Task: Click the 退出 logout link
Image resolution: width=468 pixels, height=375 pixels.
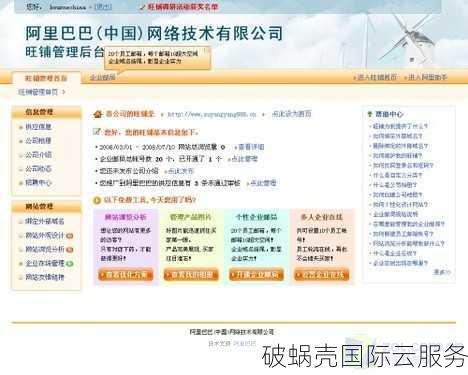Action: click(x=103, y=7)
